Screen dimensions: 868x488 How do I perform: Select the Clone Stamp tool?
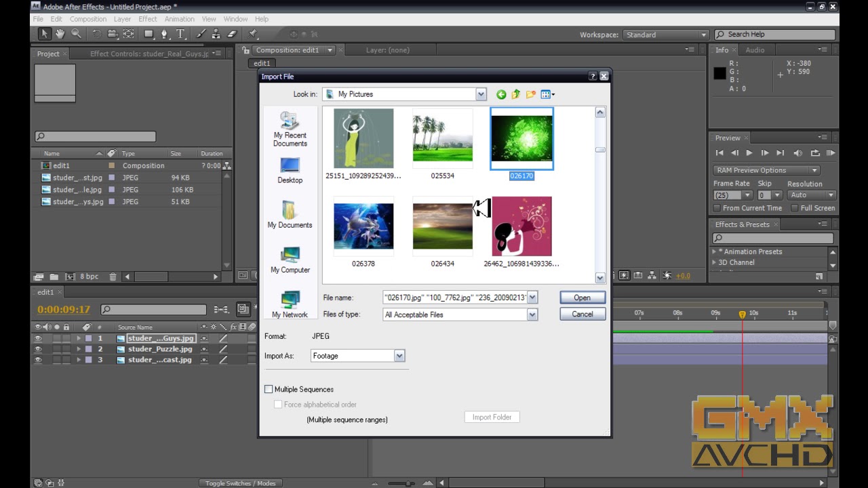point(216,34)
